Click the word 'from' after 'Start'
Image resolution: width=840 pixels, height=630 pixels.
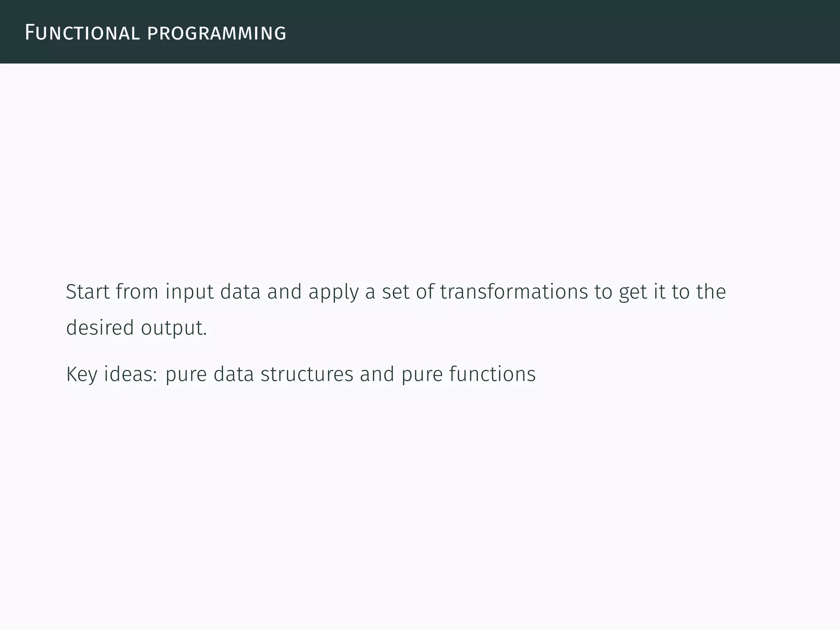(137, 292)
